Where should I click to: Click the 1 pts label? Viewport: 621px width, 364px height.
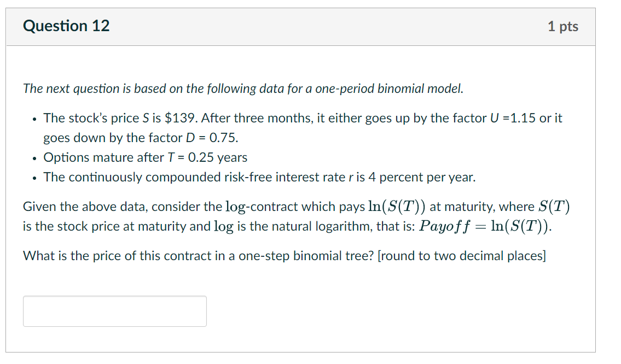(x=564, y=26)
